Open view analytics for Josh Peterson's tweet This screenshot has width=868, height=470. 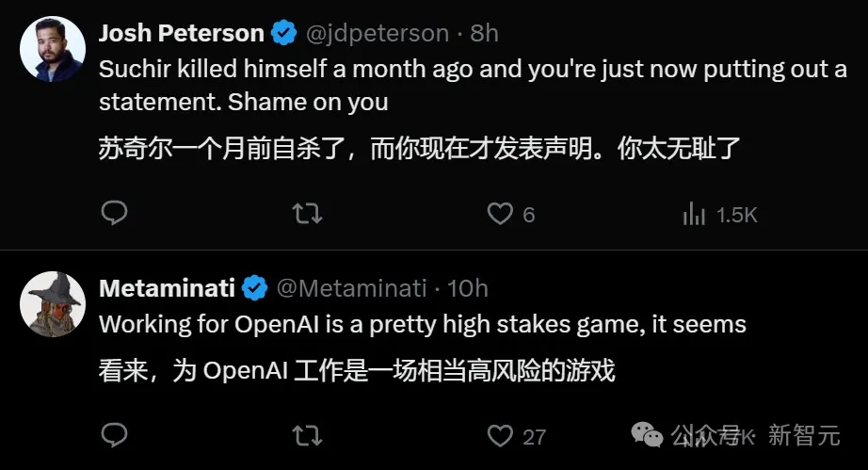694,214
